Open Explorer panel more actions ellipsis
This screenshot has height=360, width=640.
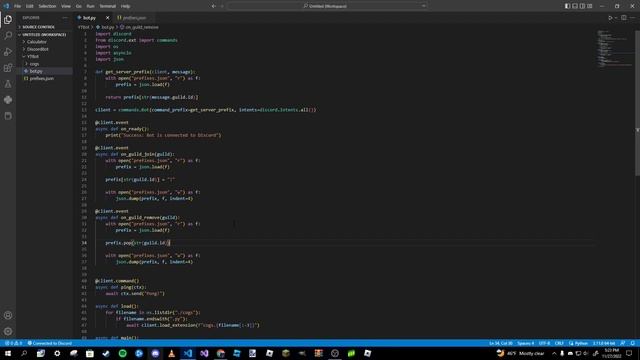tap(65, 18)
